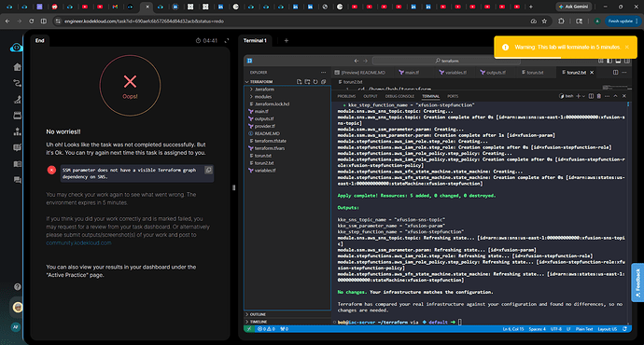Refresh the Explorer file tree
The image size is (644, 345).
click(315, 82)
